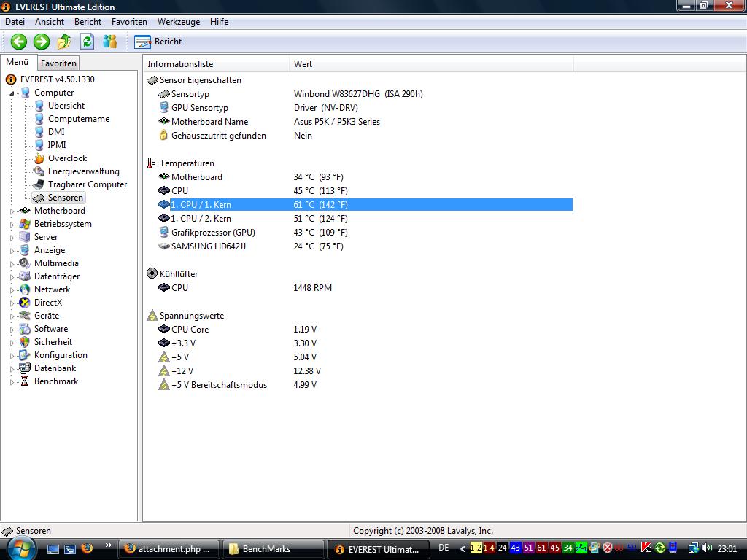747x560 pixels.
Task: Open the Bericht menu in menu bar
Action: coord(88,21)
